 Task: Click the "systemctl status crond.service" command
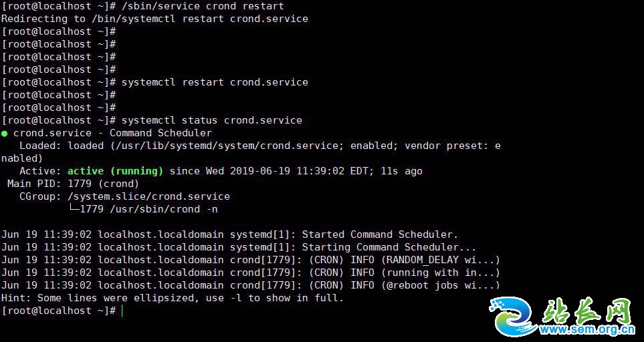point(211,120)
